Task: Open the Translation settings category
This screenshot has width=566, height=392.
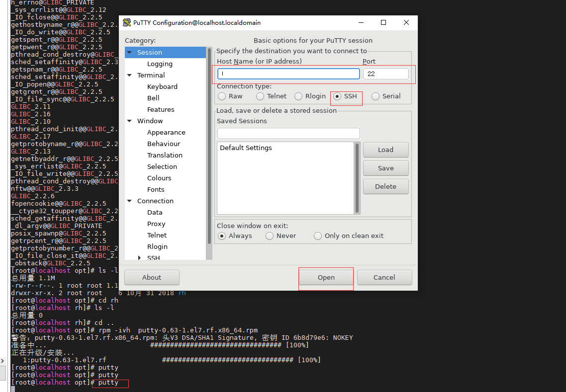Action: (165, 156)
